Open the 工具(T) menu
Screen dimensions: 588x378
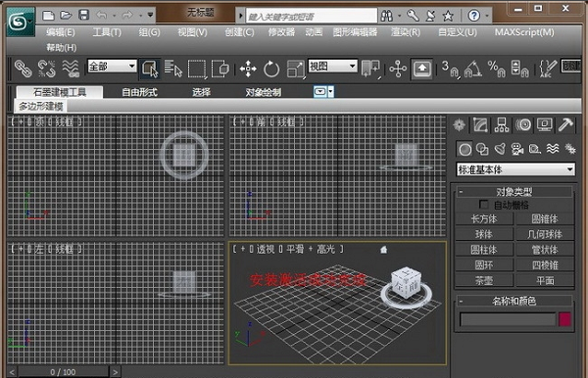tap(107, 32)
